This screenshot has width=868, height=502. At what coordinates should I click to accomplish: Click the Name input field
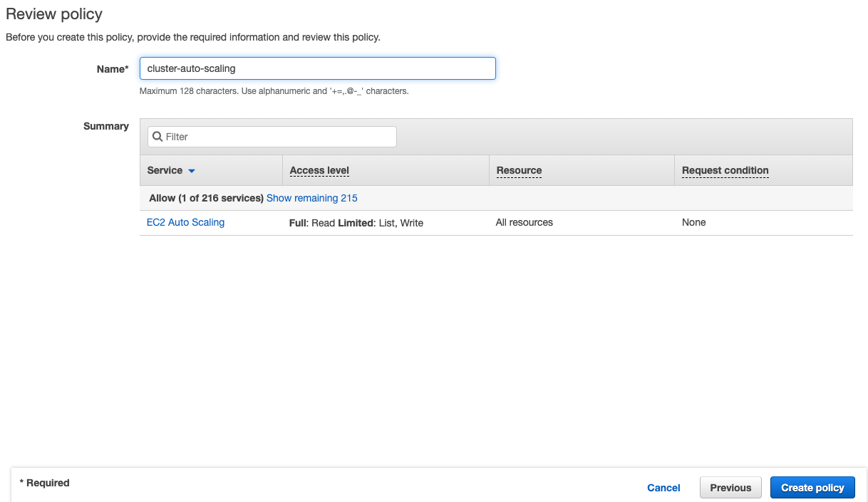[x=317, y=68]
